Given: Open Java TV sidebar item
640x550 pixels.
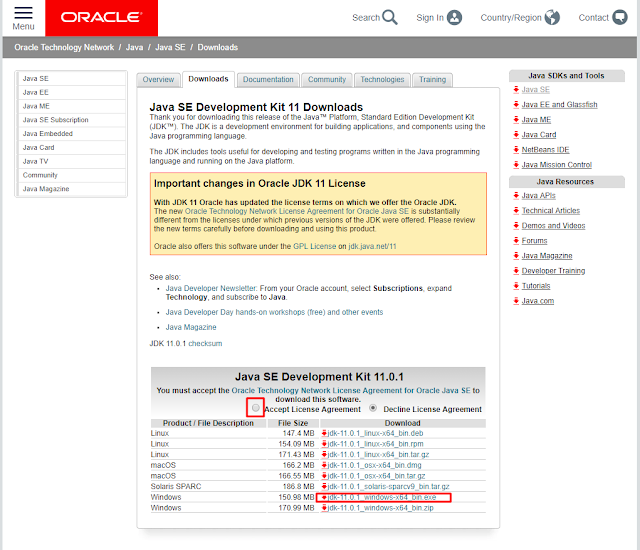Looking at the screenshot, I should point(72,161).
